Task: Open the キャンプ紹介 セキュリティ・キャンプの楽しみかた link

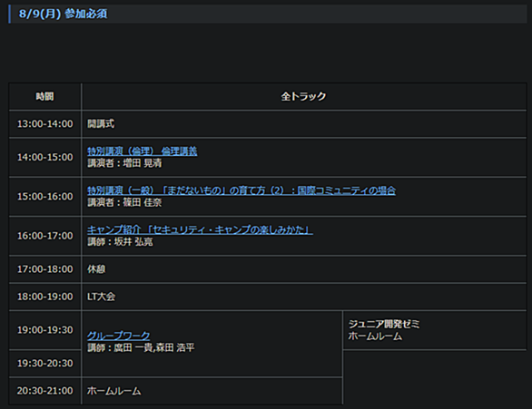Action: pos(200,229)
